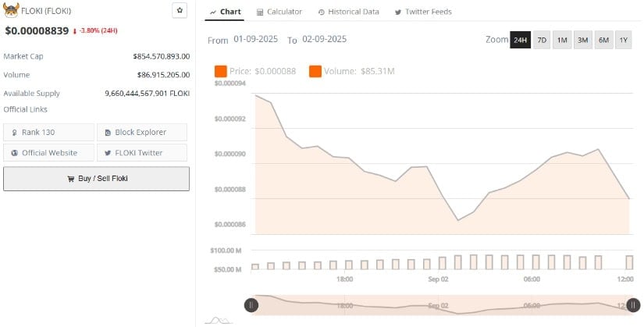Select the 24H zoom range
The height and width of the screenshot is (327, 644).
point(521,40)
